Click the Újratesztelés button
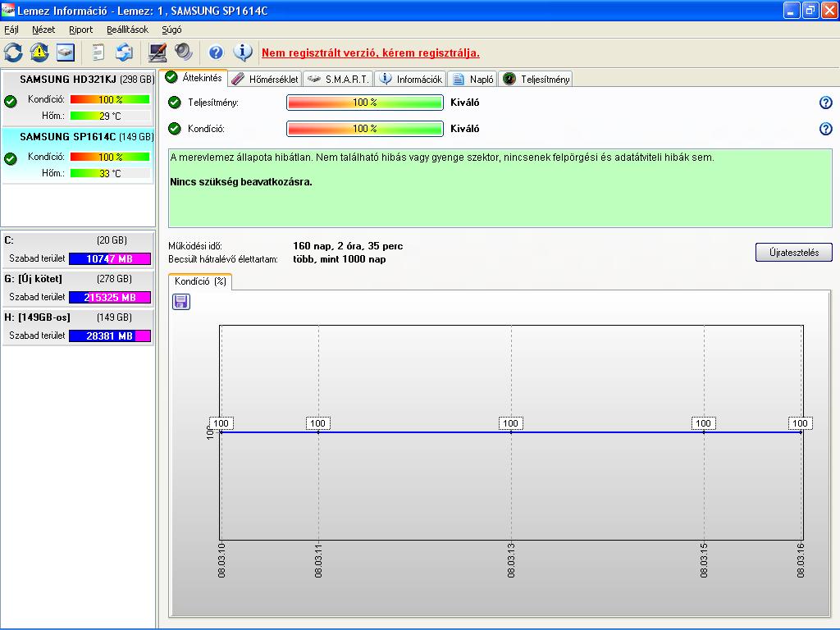Viewport: 840px width, 630px height. [793, 253]
